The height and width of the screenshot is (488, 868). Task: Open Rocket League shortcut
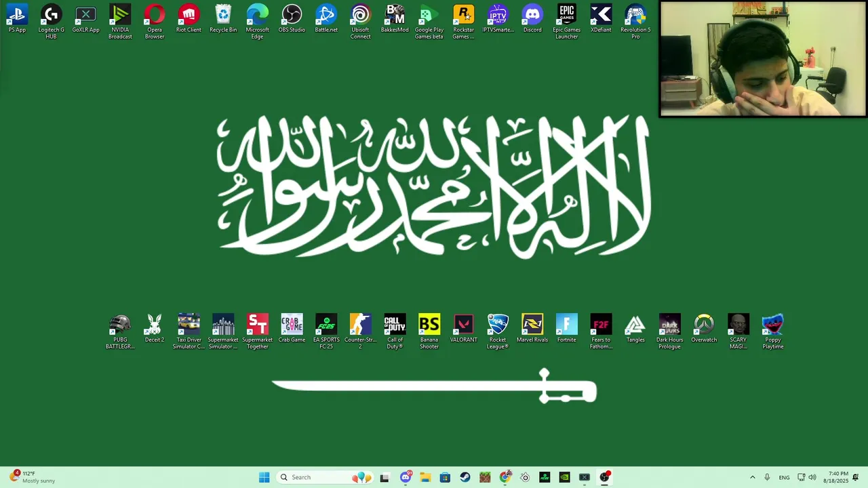click(498, 331)
